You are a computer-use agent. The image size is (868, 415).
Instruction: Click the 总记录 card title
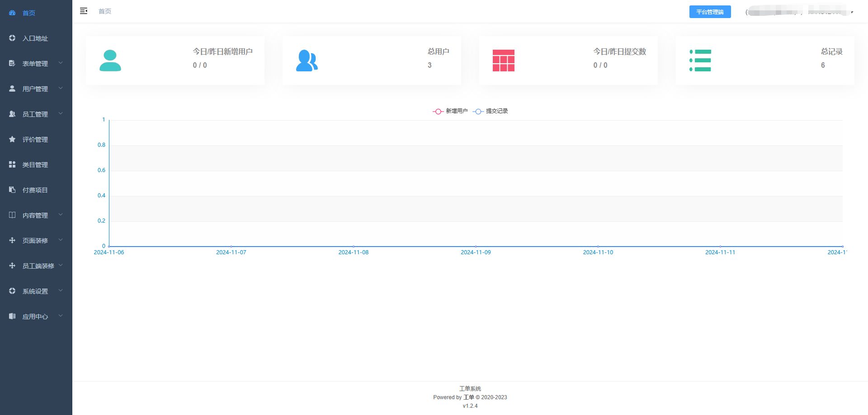[832, 51]
